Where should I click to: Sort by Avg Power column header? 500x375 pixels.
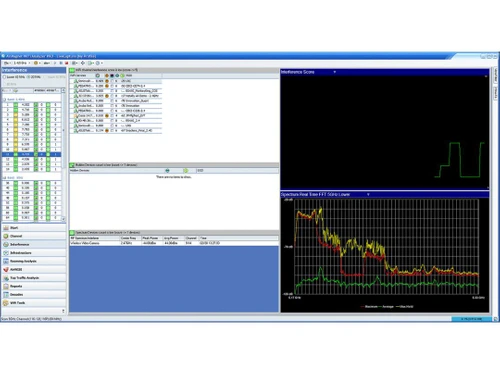pyautogui.click(x=173, y=238)
